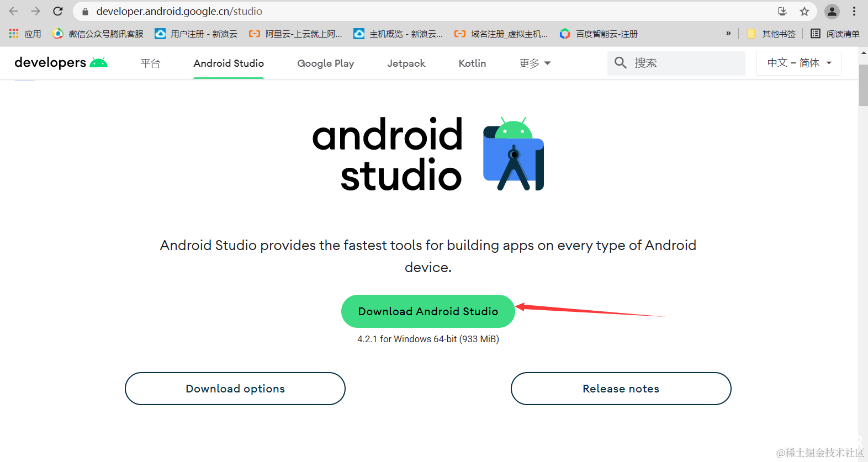Go back to the previous page

(14, 11)
